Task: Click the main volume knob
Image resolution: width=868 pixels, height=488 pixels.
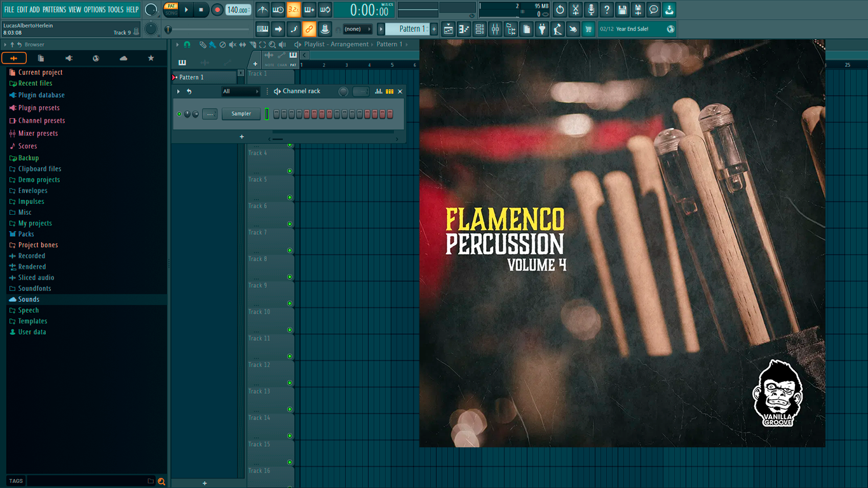Action: 151,10
